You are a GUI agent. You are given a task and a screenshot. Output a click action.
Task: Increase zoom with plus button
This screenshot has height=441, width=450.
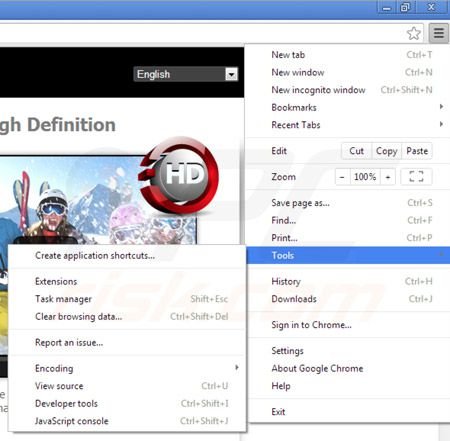(388, 177)
